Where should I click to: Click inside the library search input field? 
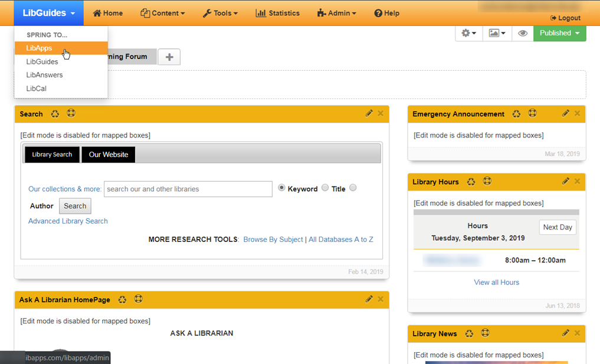tap(188, 189)
